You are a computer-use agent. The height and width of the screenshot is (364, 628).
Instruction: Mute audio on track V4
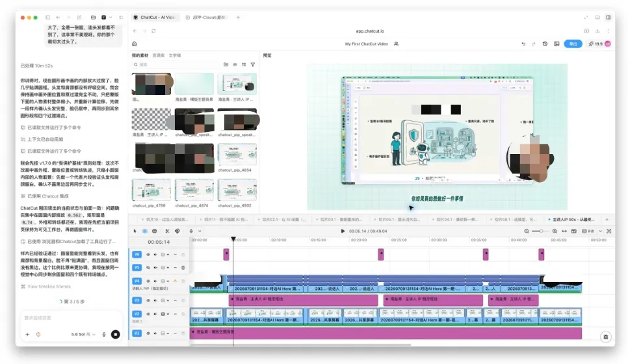[x=155, y=281]
